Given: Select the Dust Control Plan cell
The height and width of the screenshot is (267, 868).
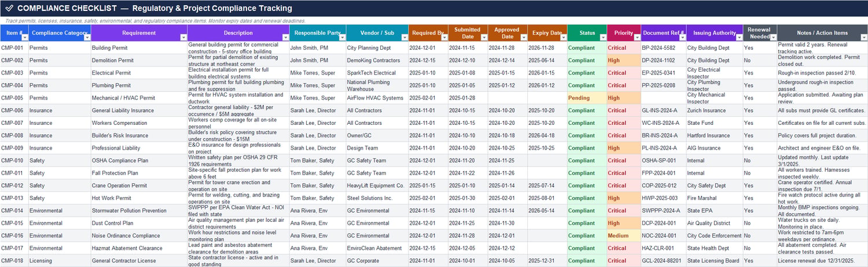Looking at the screenshot, I should tap(139, 223).
